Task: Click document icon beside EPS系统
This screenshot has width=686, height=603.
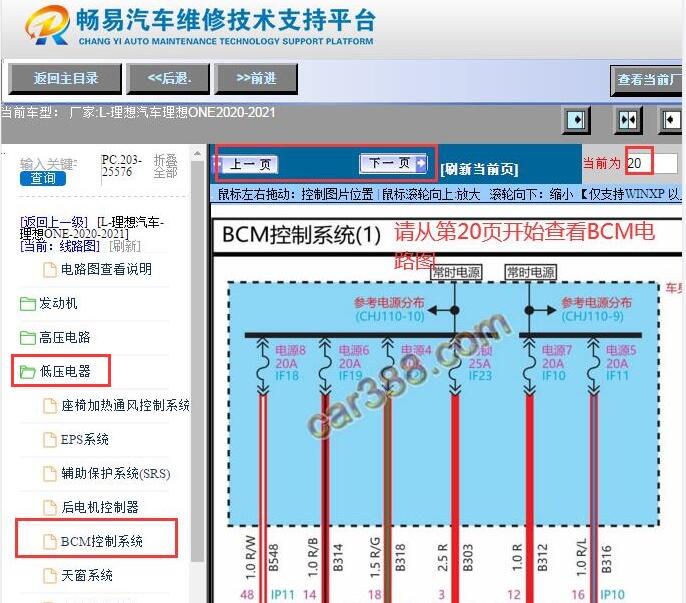Action: [50, 440]
